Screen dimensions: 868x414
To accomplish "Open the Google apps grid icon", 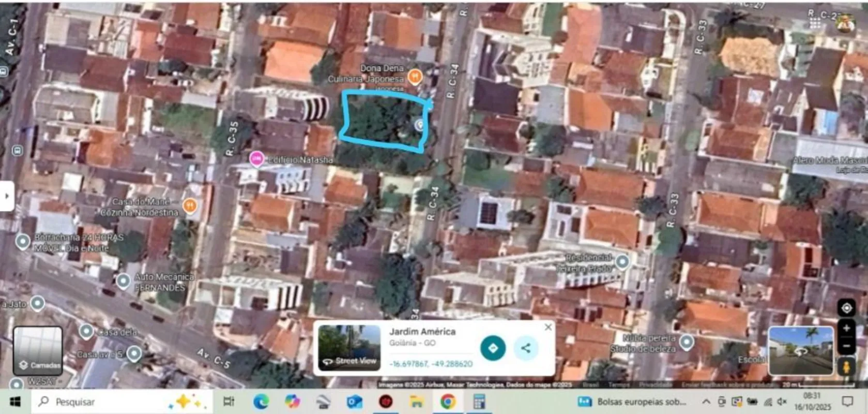I will coord(815,23).
